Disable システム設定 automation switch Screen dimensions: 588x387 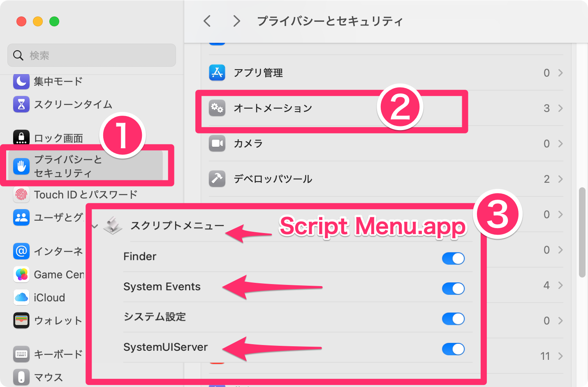(453, 319)
